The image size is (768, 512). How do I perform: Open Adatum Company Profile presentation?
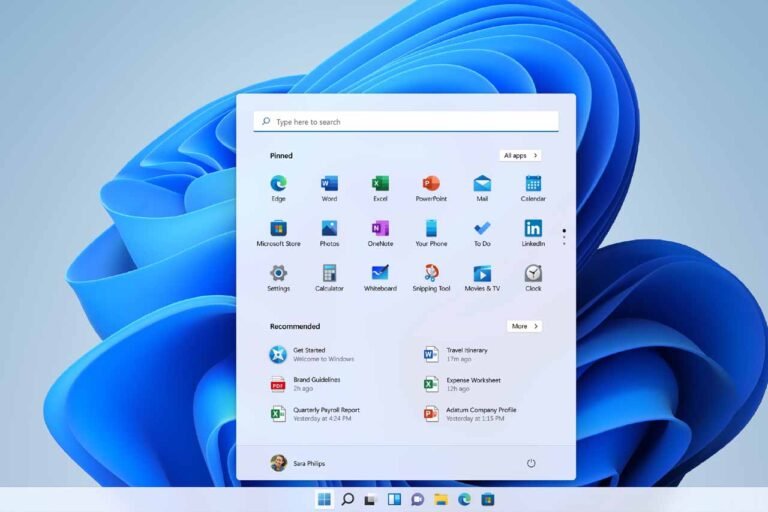pos(470,414)
